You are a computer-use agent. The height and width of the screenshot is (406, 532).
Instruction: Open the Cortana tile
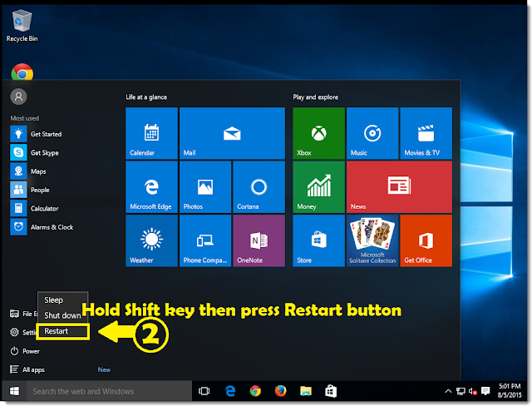[x=259, y=187]
